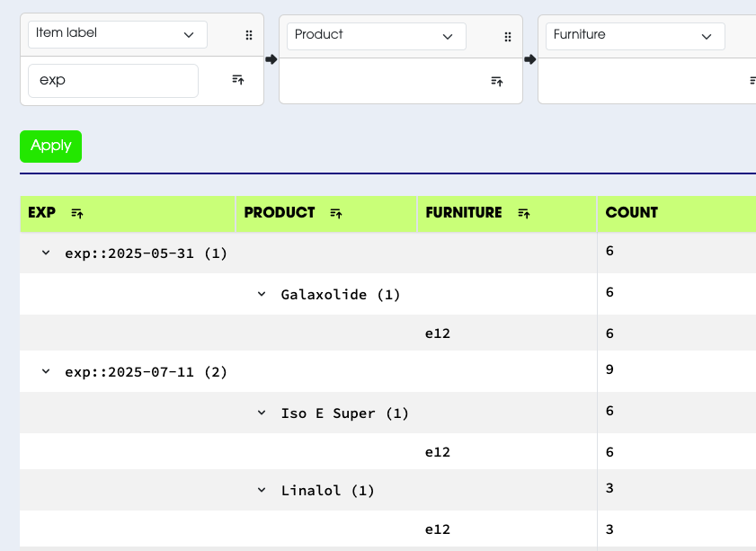
Task: Collapse the Linalol group
Action: tap(261, 490)
